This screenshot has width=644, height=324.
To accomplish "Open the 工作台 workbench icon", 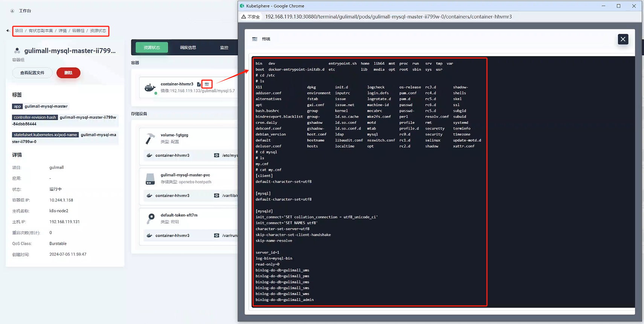I will click(12, 11).
